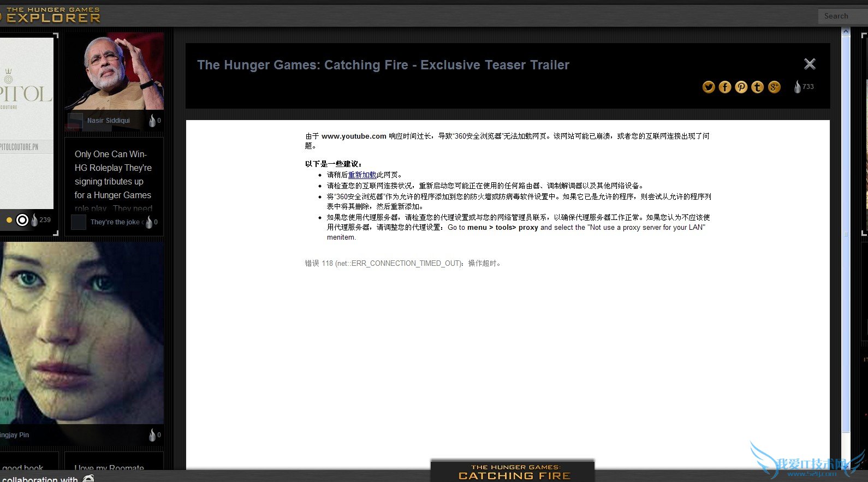
Task: Share the trailer on Facebook
Action: point(725,87)
